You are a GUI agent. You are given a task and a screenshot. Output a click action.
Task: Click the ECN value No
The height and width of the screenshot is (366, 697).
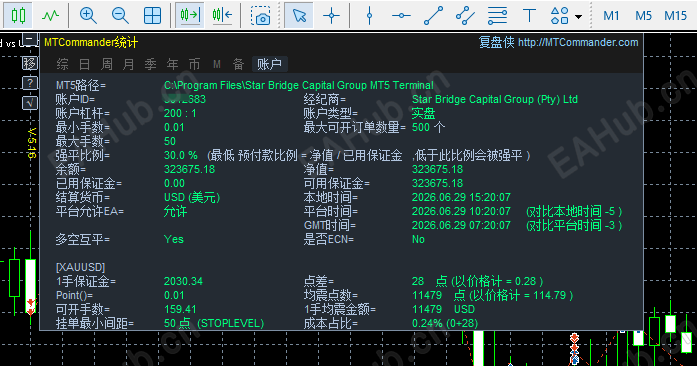tap(418, 239)
